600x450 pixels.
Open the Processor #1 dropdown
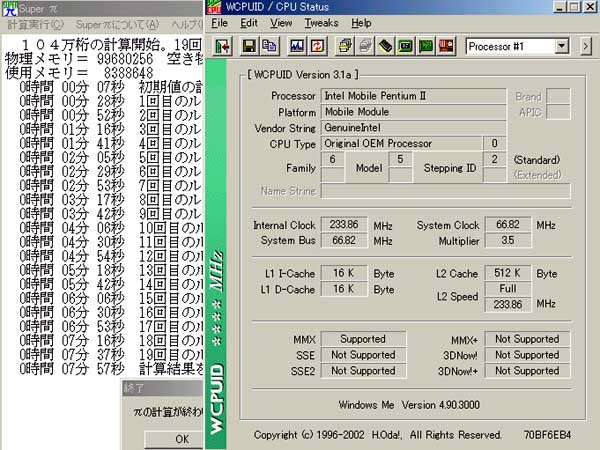(x=561, y=47)
